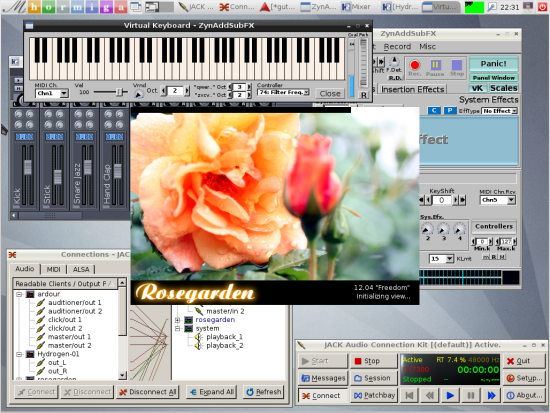Image resolution: width=550 pixels, height=413 pixels.
Task: Toggle the C button in System Effects
Action: pos(434,111)
